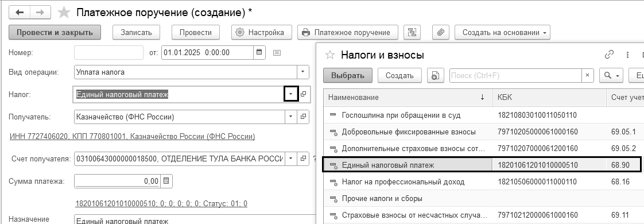Open Создать на основании dropdown
The height and width of the screenshot is (224, 644).
pyautogui.click(x=502, y=32)
